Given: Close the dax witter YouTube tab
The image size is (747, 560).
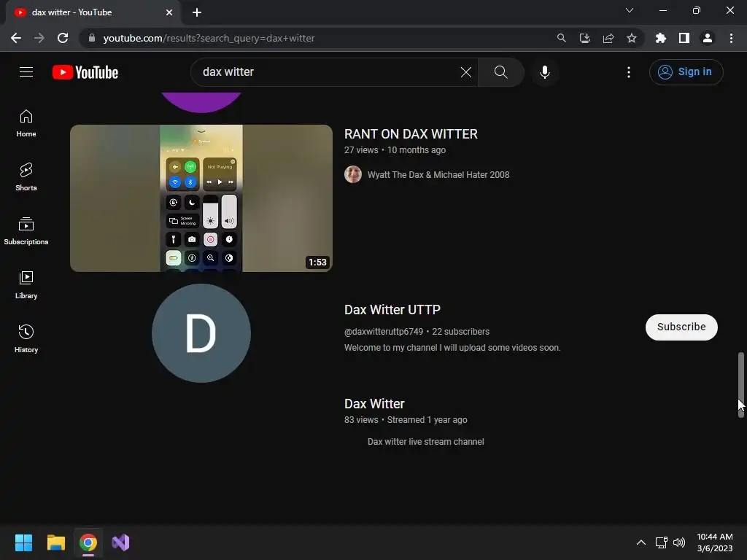Looking at the screenshot, I should click(169, 12).
